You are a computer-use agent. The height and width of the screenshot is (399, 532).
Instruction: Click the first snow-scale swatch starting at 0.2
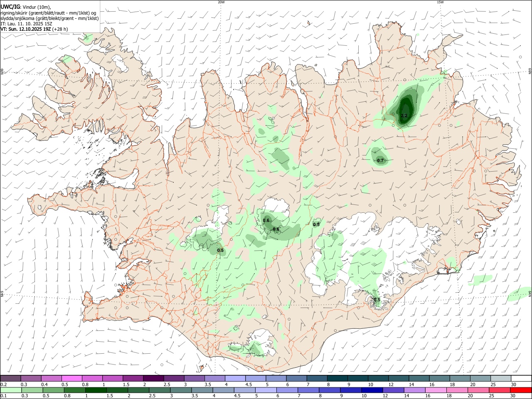pyautogui.click(x=10, y=378)
